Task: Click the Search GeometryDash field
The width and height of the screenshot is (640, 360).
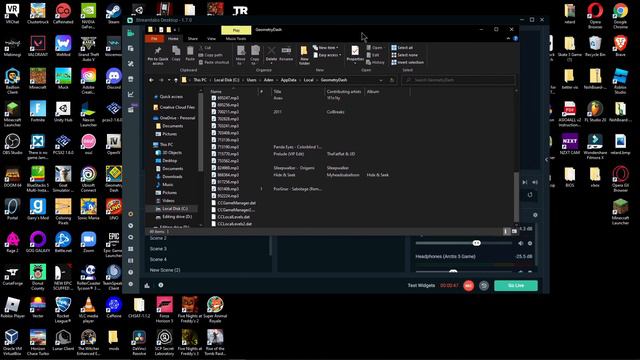Action: (458, 80)
